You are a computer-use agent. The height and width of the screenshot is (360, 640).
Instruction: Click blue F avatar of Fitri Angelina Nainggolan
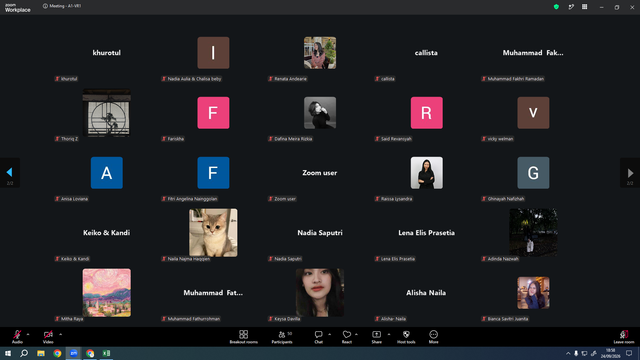pos(213,173)
